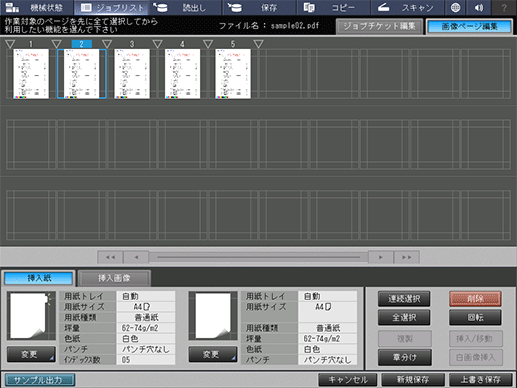Select insertion triangle marker before page 1

[10, 44]
